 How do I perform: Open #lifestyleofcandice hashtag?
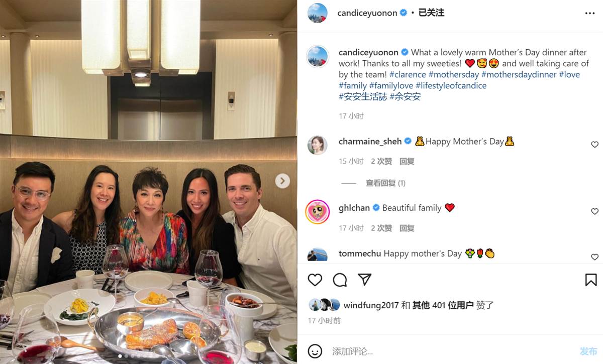click(451, 85)
